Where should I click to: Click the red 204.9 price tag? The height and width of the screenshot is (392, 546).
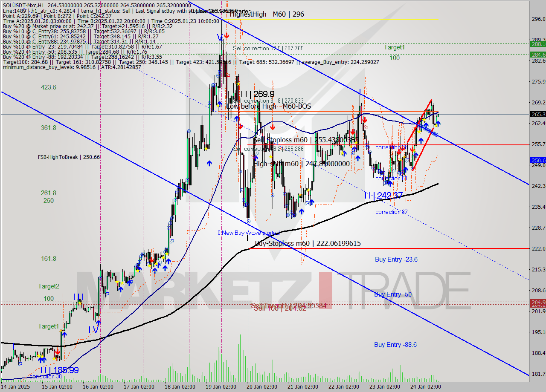tap(537, 302)
